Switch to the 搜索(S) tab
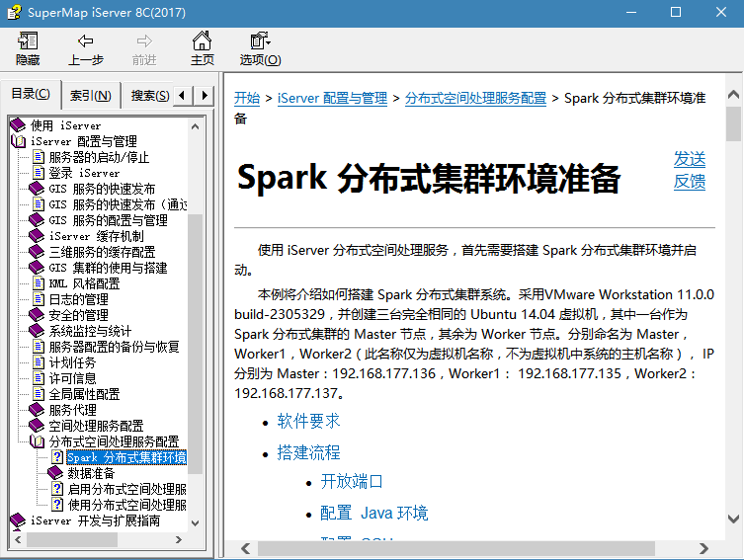Screen dimensions: 744x560 [x=150, y=96]
